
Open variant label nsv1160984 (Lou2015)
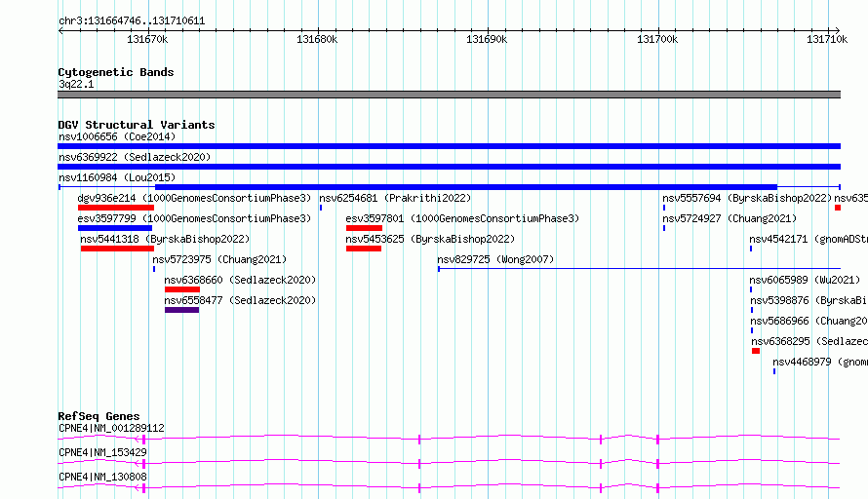pos(117,177)
